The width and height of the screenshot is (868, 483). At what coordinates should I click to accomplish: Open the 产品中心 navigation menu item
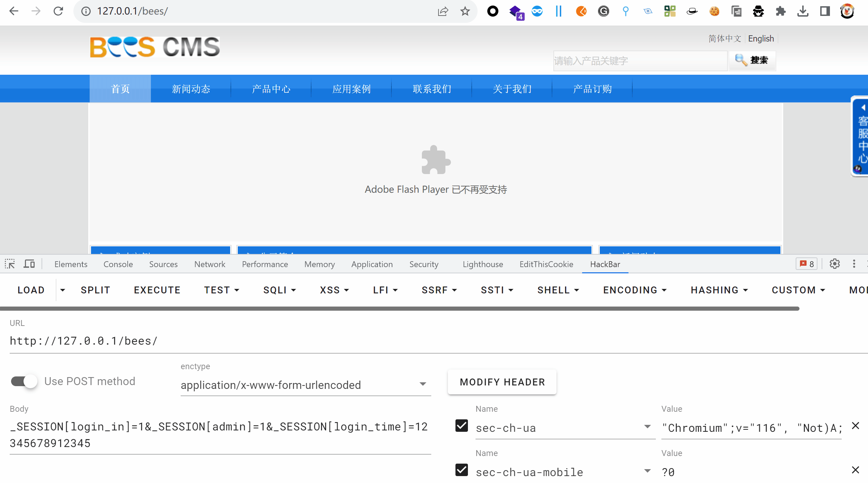pos(271,89)
